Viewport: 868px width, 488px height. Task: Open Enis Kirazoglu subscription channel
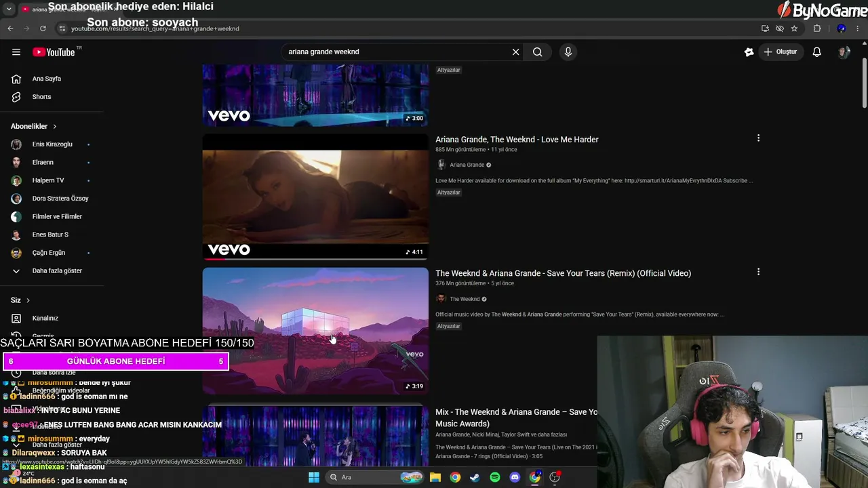(x=52, y=144)
